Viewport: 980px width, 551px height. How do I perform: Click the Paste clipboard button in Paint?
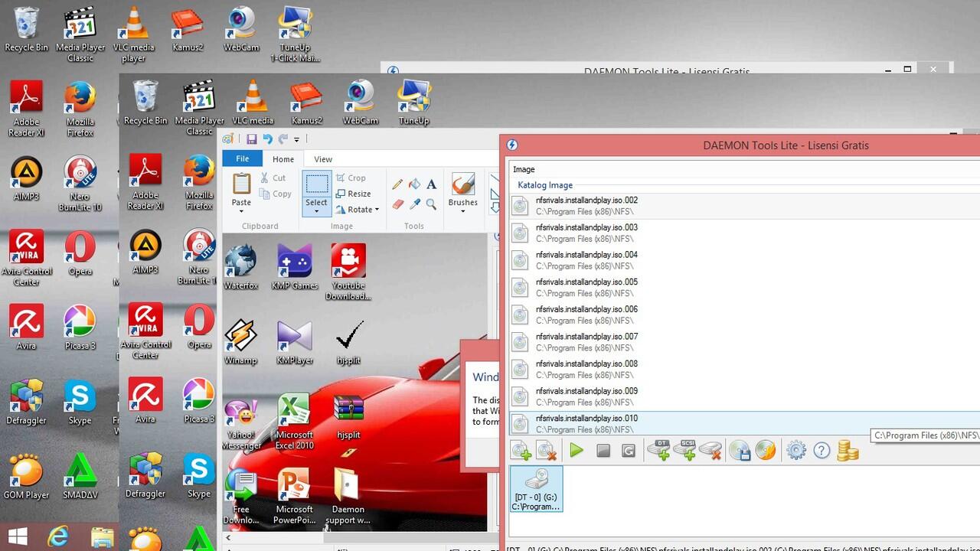click(x=241, y=184)
